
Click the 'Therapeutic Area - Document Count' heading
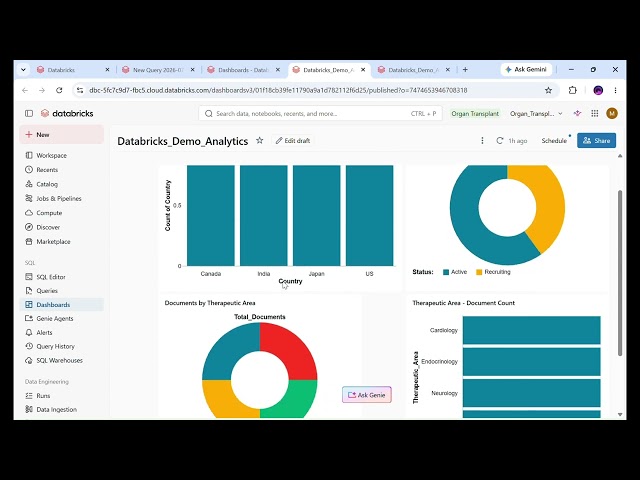tap(463, 303)
